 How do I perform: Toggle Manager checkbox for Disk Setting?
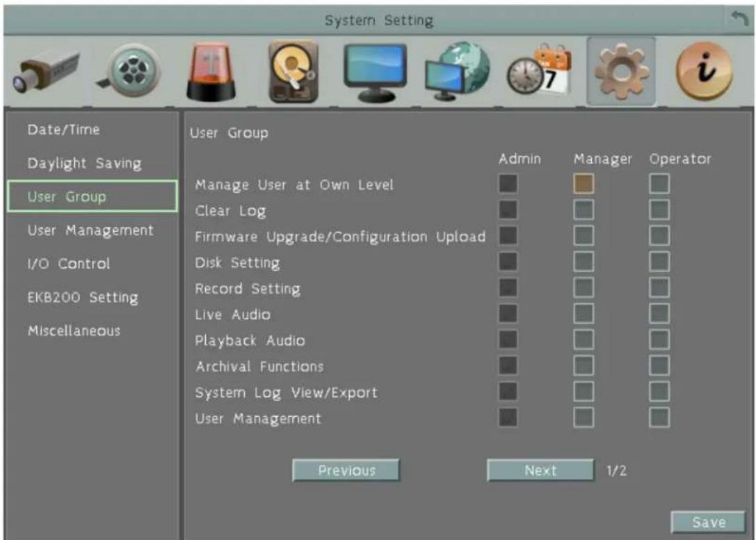(x=584, y=262)
